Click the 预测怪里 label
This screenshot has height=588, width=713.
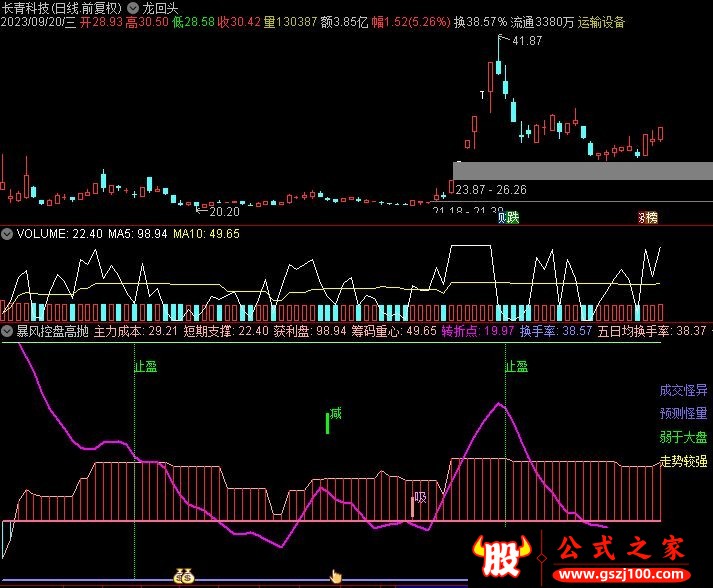click(x=683, y=413)
